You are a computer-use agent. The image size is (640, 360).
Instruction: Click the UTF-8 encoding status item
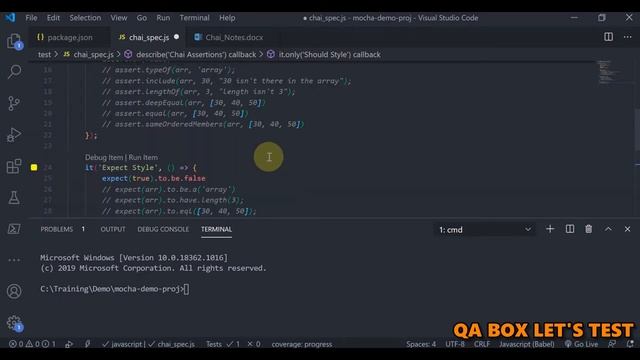tap(455, 344)
